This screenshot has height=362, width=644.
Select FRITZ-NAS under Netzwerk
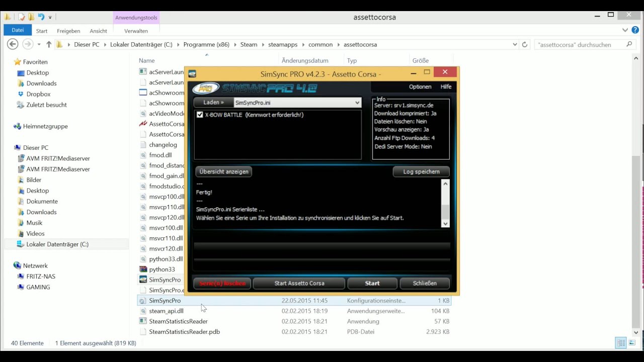click(41, 277)
